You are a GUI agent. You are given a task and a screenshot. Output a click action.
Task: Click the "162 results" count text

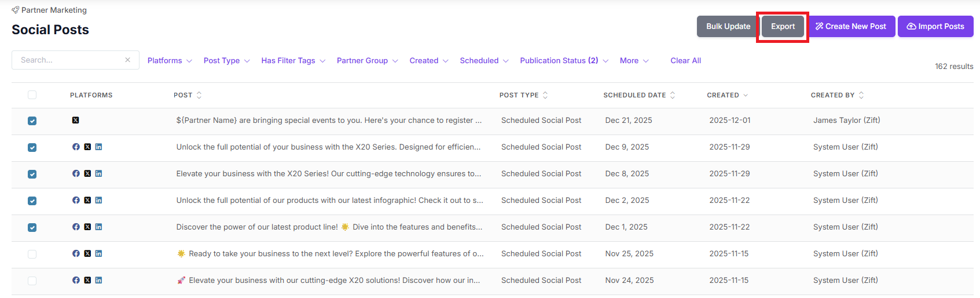pyautogui.click(x=954, y=66)
